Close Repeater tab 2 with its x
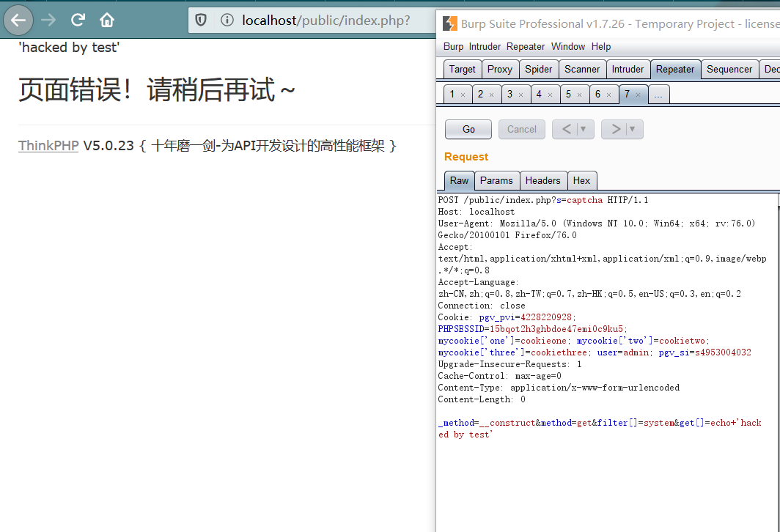Screen dimensions: 780x532 pyautogui.click(x=491, y=95)
